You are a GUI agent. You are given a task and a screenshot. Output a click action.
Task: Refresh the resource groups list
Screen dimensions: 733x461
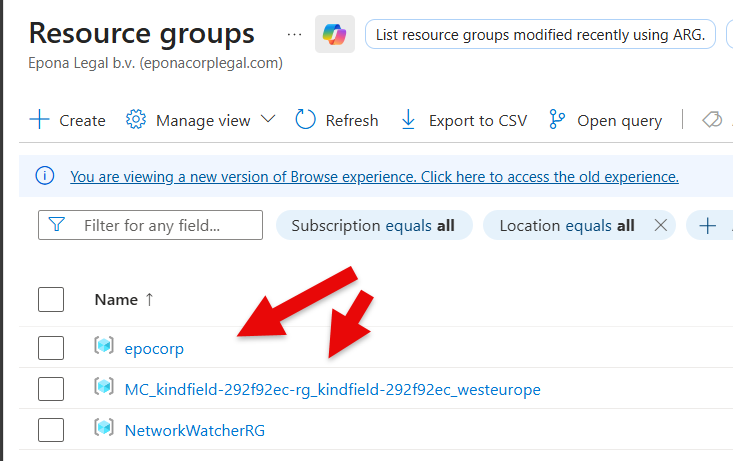(337, 120)
